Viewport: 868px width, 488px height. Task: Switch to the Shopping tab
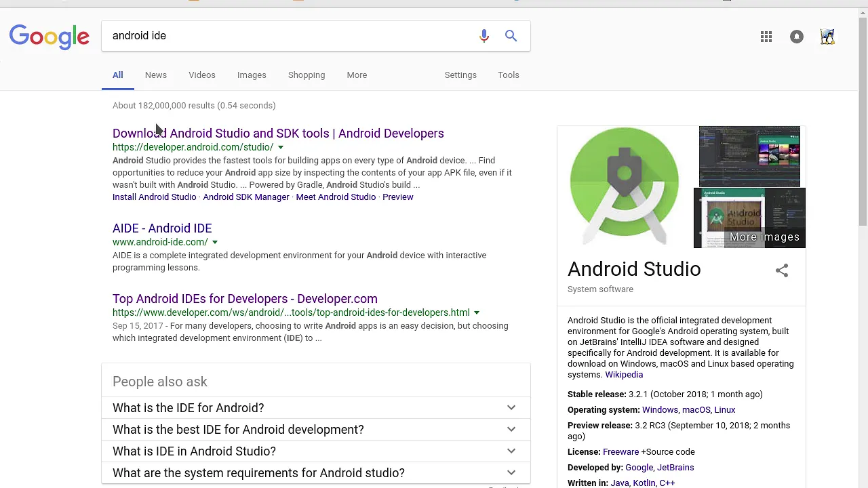pyautogui.click(x=307, y=75)
